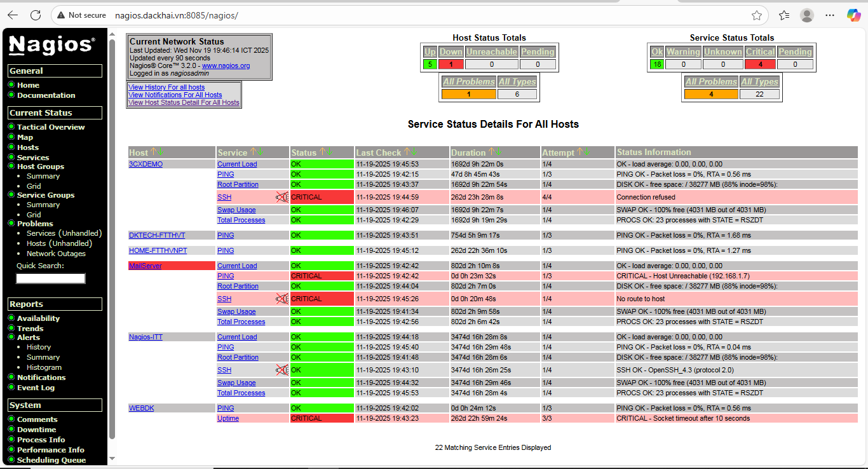868x469 pixels.
Task: Click browser favorites star icon
Action: (x=756, y=15)
